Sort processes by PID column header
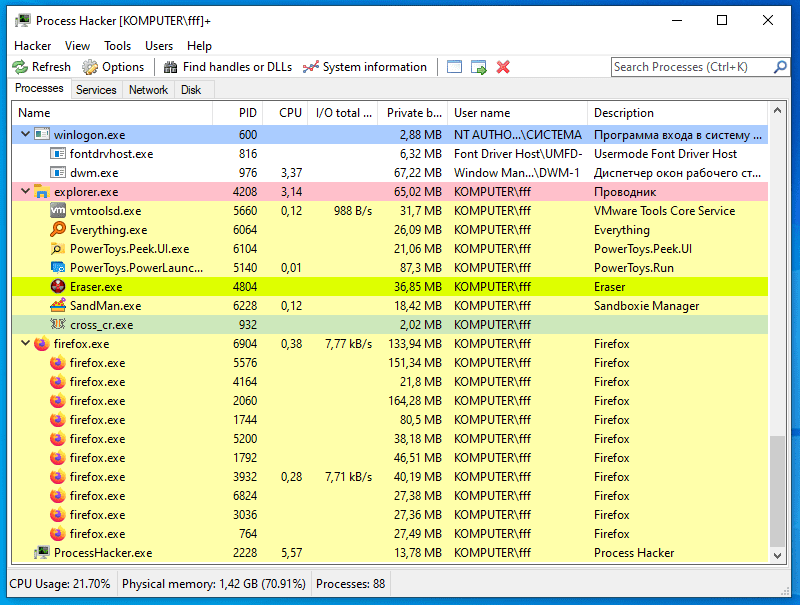The height and width of the screenshot is (605, 800). 248,113
